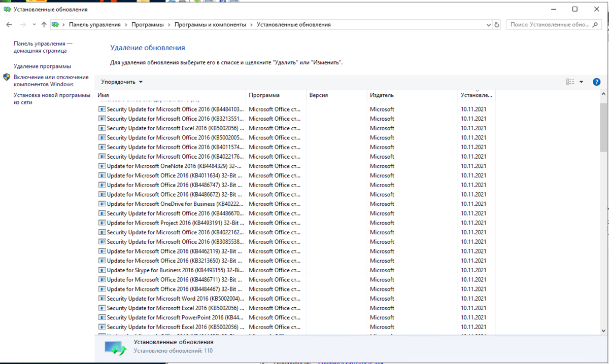Sort by the "Программа" column header
The height and width of the screenshot is (364, 609).
tap(277, 95)
